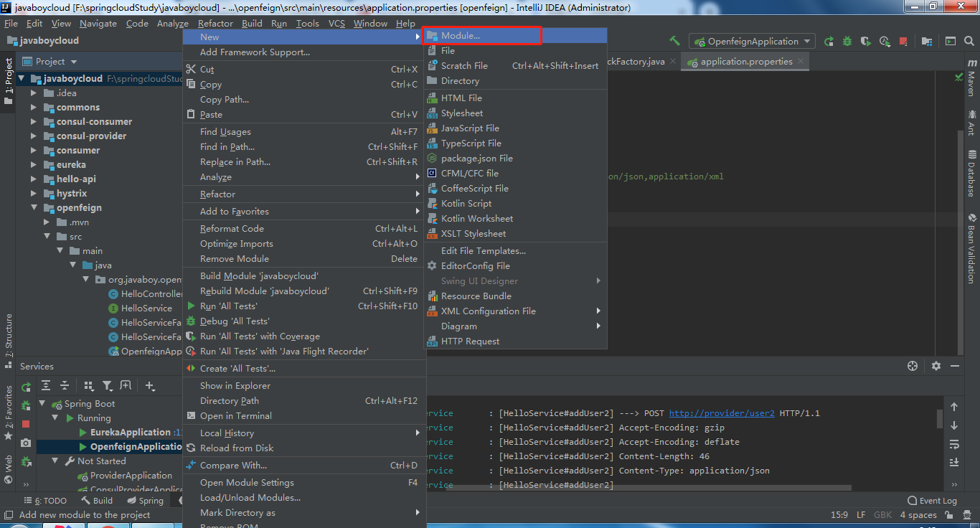Click the http://provider/user2 link in console
This screenshot has height=528, width=980.
coord(721,413)
